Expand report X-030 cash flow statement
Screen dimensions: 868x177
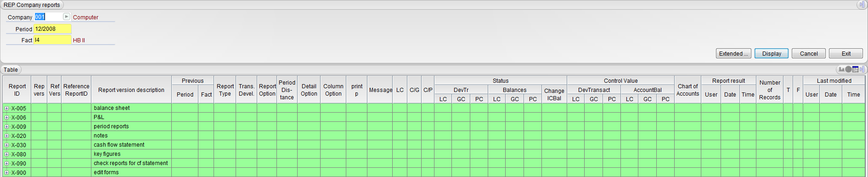(x=7, y=145)
